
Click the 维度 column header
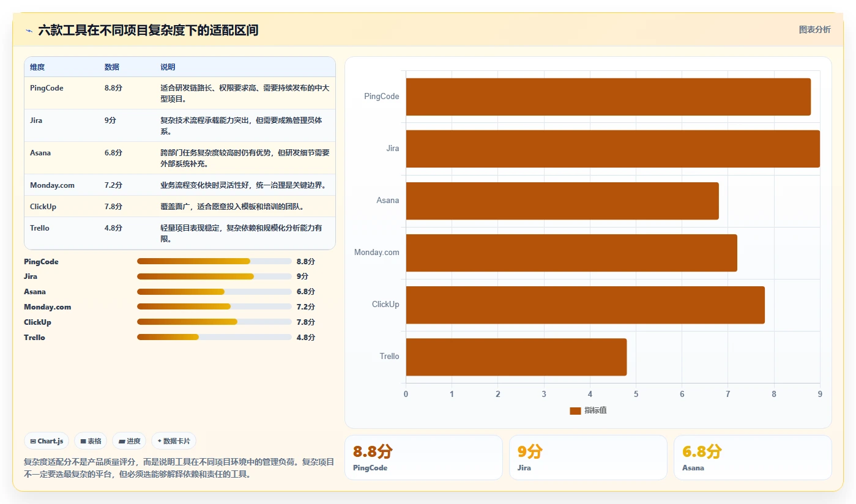click(x=37, y=67)
